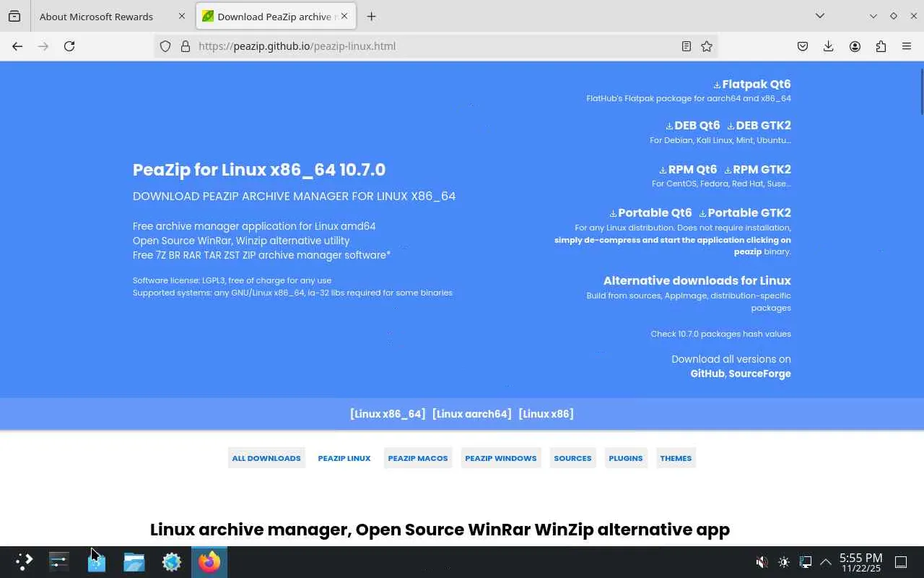Open the ALL DOWNLOADS page menu item
924x578 pixels.
click(x=266, y=458)
